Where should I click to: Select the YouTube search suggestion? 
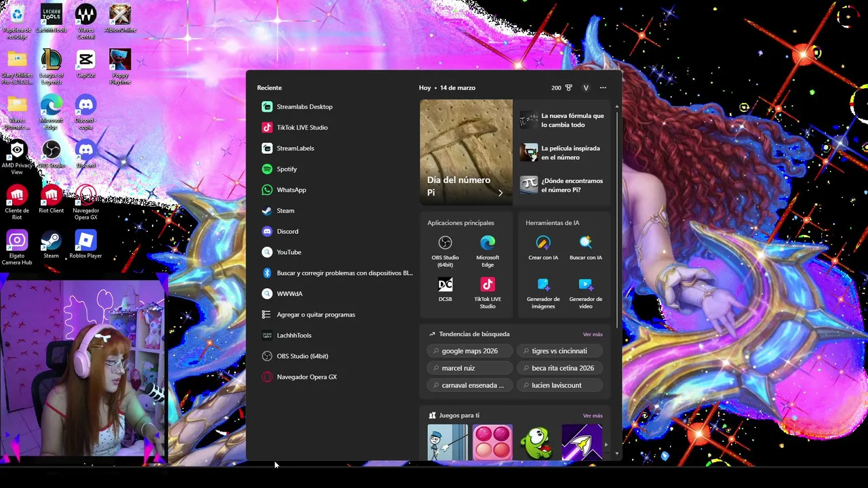[x=336, y=252]
